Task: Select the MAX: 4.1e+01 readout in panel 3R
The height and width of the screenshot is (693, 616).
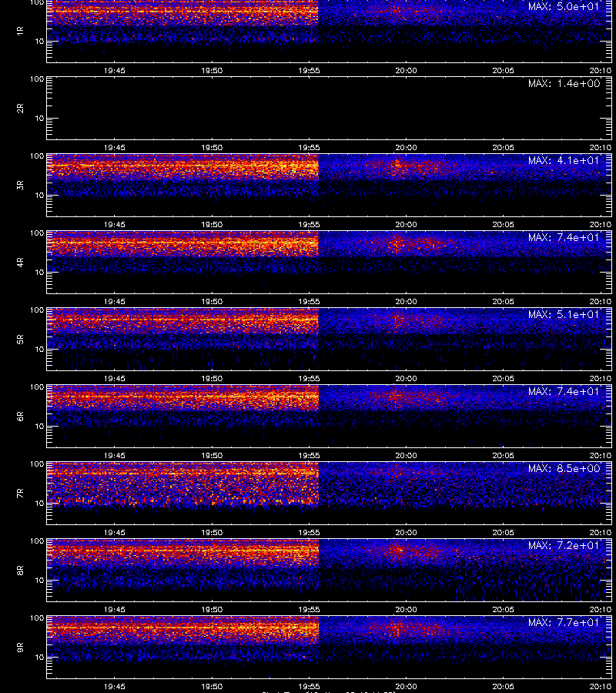Action: tap(564, 160)
